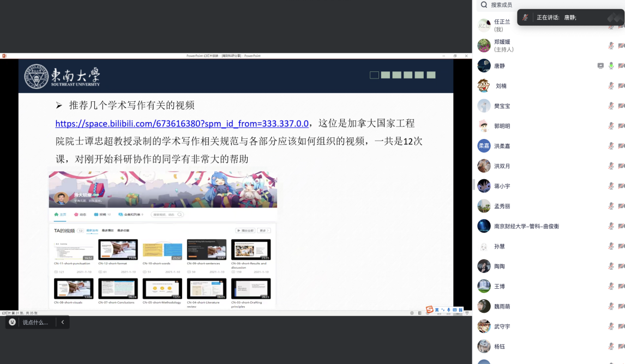Toggle microphone for 唐静

[611, 66]
